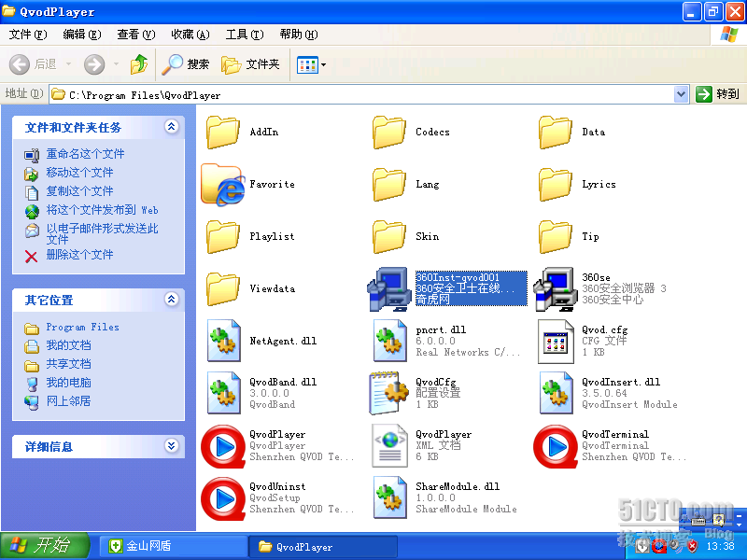
Task: Select the Tip folder
Action: pos(555,237)
